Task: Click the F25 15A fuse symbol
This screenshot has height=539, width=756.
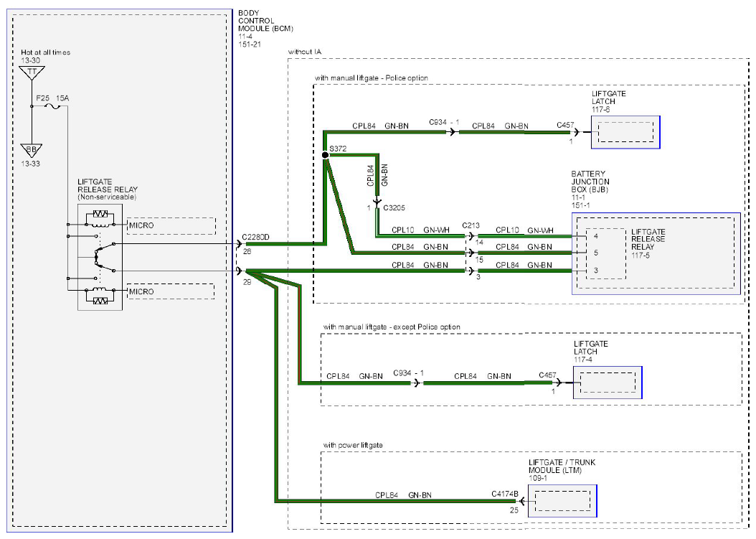Action: point(52,106)
